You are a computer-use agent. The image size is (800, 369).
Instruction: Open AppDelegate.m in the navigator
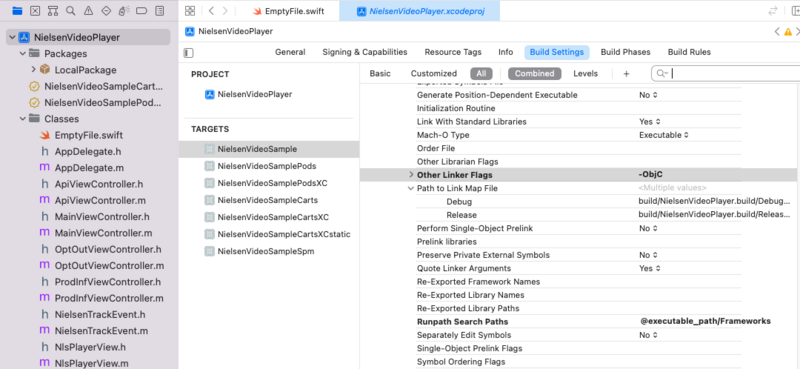pos(89,168)
